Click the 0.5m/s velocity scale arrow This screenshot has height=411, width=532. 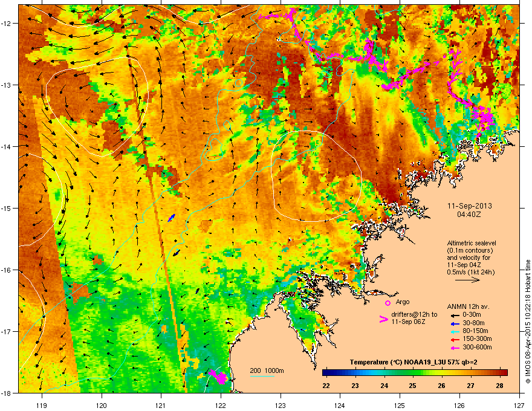467,280
